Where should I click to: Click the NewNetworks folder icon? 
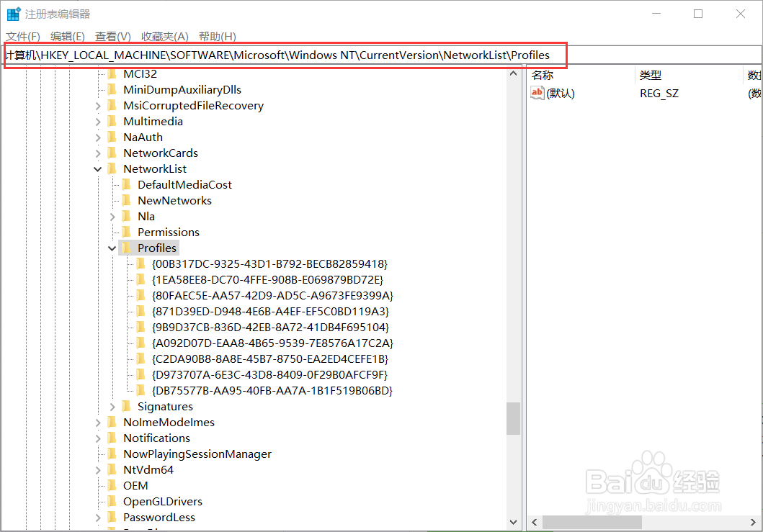click(127, 200)
